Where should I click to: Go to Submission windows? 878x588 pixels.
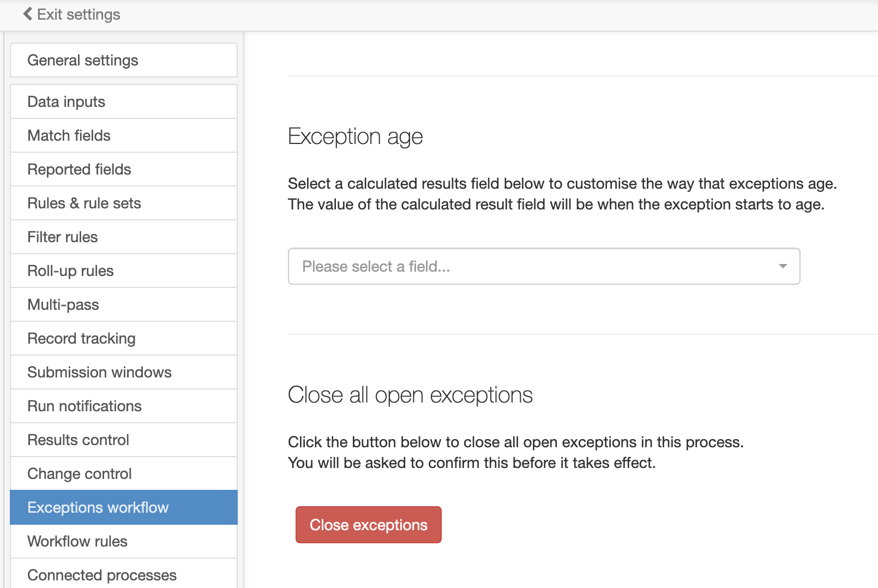coord(124,372)
